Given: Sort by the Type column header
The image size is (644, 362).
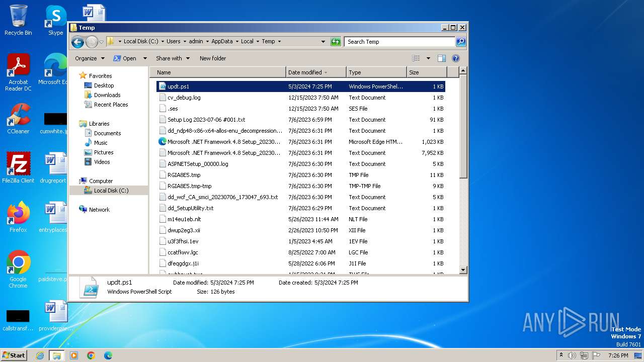Looking at the screenshot, I should pyautogui.click(x=376, y=72).
